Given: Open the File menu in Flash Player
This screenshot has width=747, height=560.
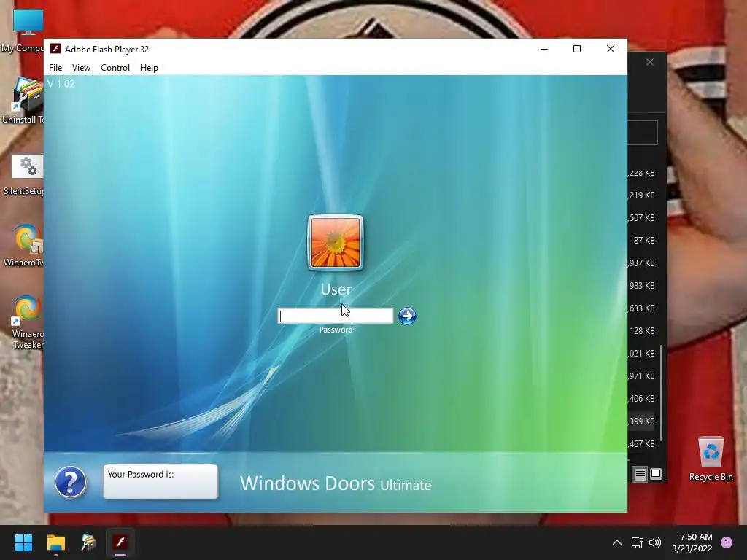Looking at the screenshot, I should (55, 68).
